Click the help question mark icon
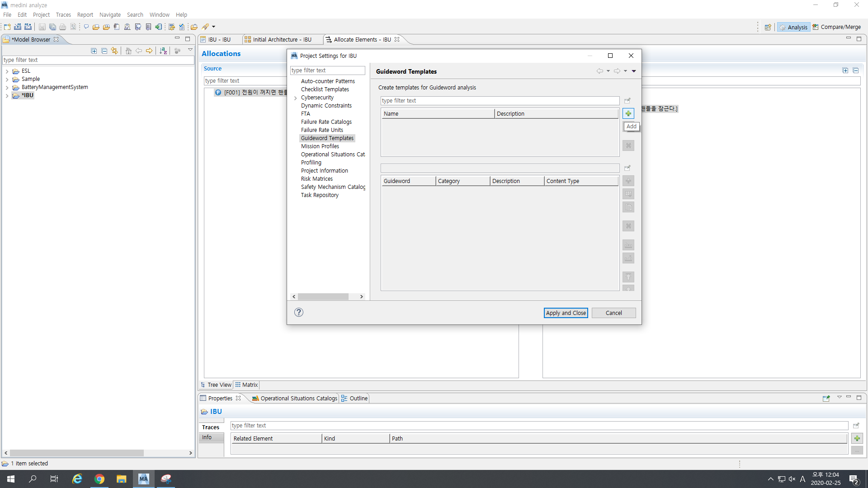The image size is (868, 488). (299, 312)
